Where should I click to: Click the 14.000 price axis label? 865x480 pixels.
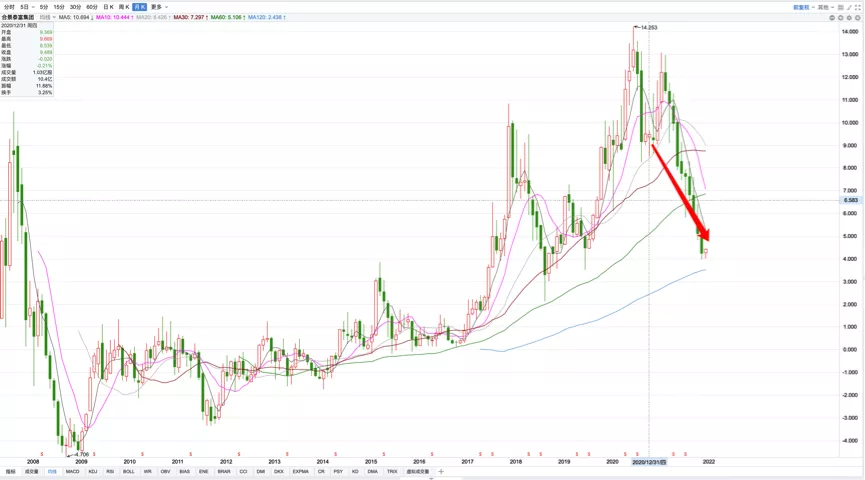850,32
